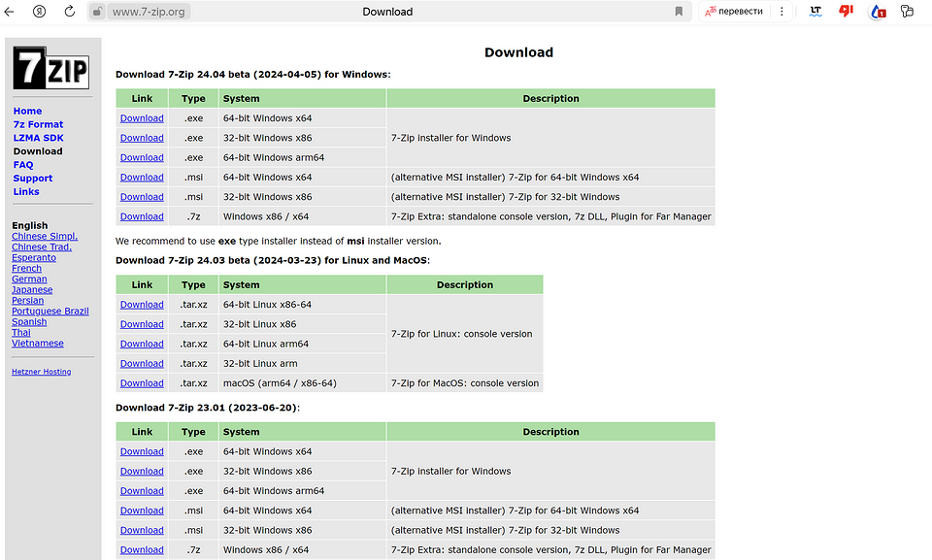This screenshot has width=932, height=560.
Task: Click the current Download sidebar item
Action: coord(38,151)
